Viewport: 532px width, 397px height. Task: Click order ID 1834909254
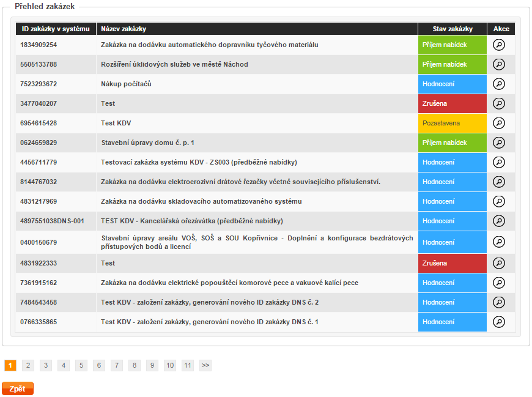point(39,45)
